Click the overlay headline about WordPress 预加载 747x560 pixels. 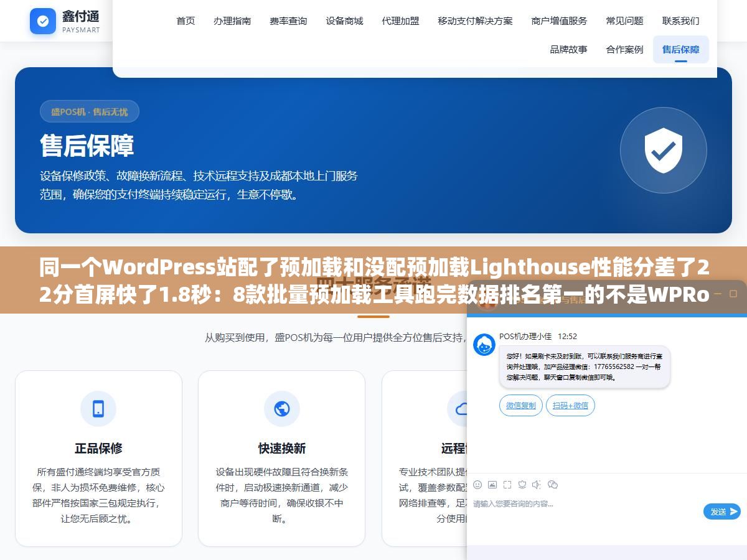pyautogui.click(x=374, y=281)
